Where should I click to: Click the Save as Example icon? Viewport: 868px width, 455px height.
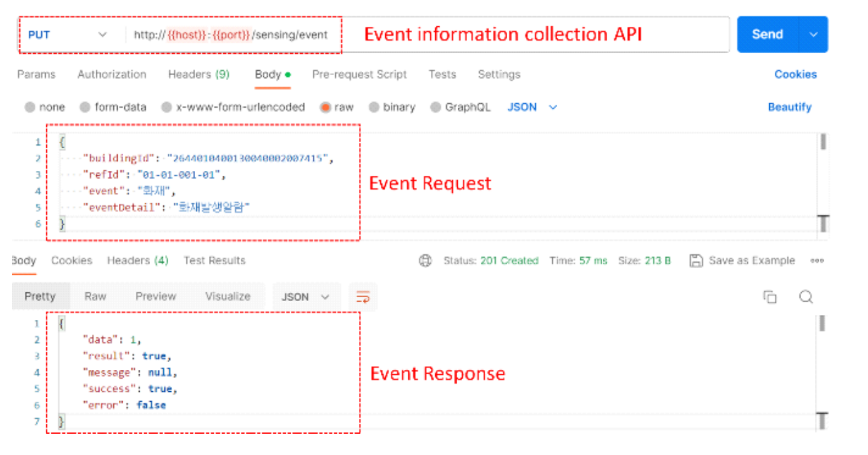pos(695,261)
